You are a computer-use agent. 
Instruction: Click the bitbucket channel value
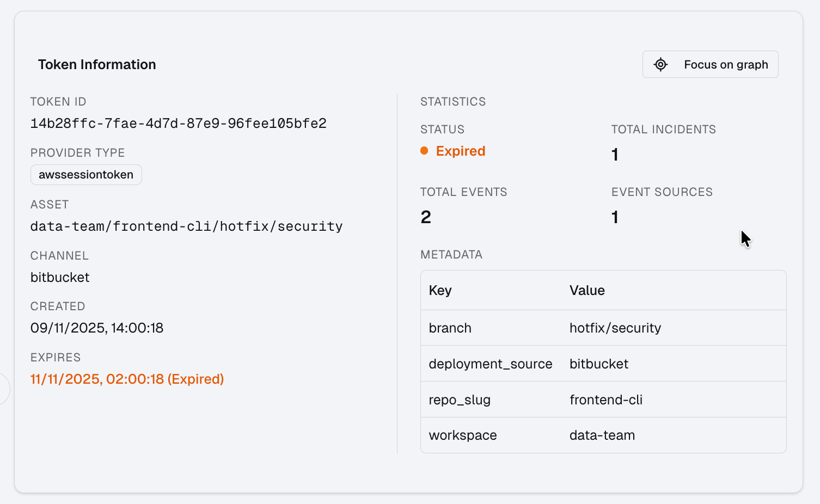coord(60,278)
